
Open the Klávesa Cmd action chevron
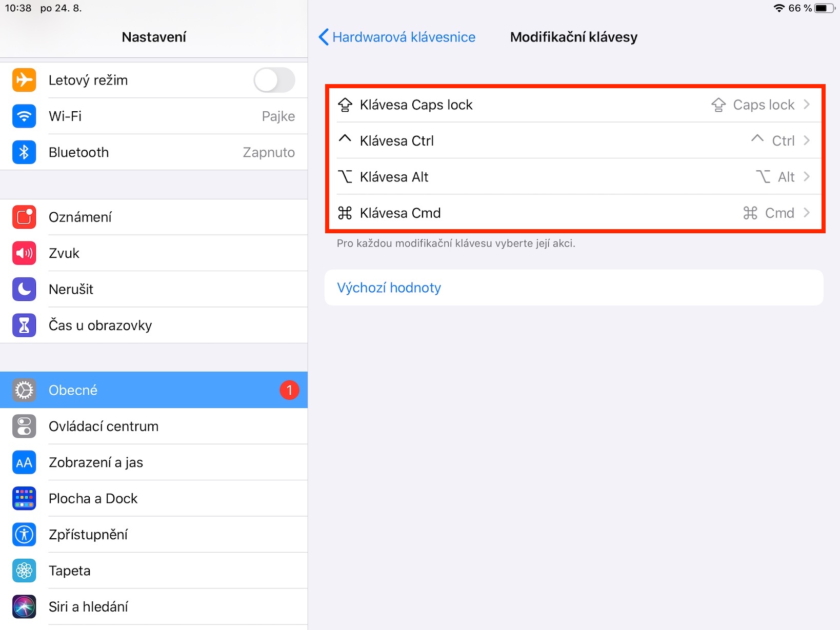click(x=807, y=213)
